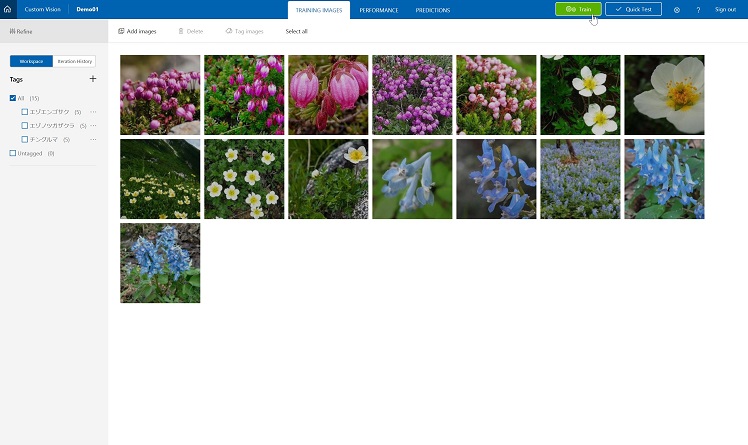This screenshot has width=748, height=445.
Task: Switch to Iteration History view
Action: 74,61
